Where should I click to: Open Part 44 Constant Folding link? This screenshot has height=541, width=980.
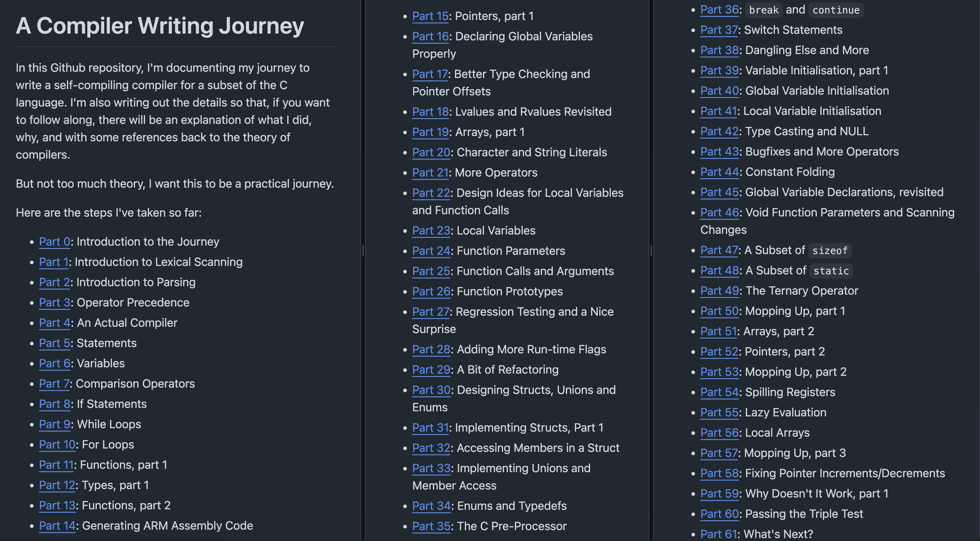click(719, 172)
